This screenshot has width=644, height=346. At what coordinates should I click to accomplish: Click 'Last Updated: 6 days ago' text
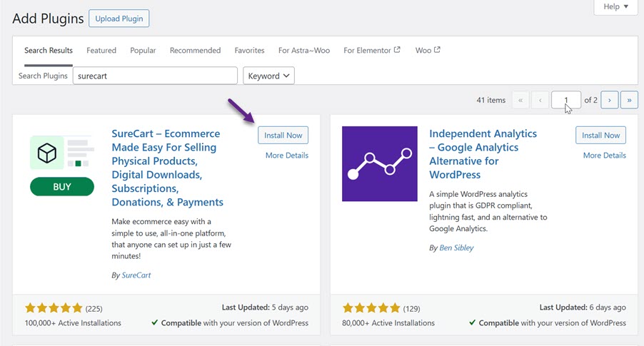[x=583, y=307]
